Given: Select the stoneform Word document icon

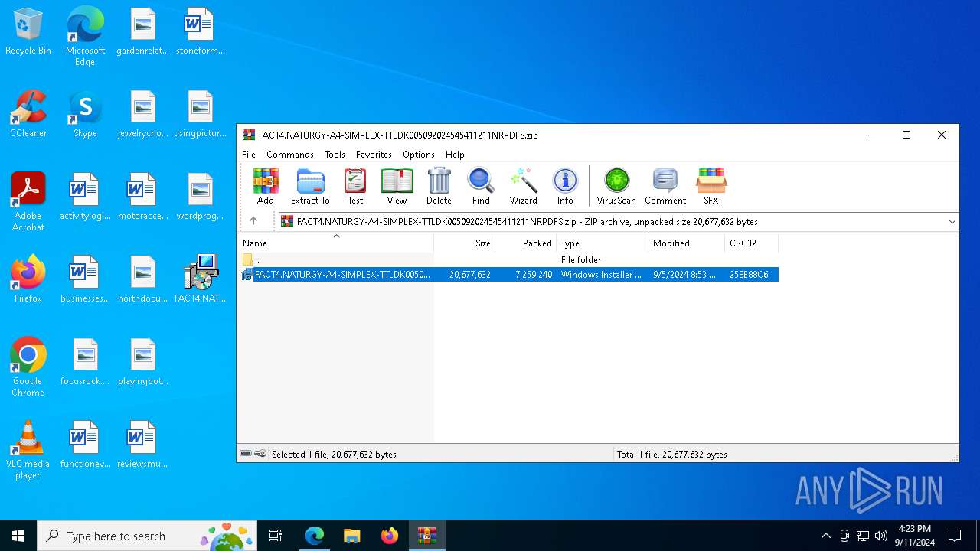Looking at the screenshot, I should tap(200, 32).
